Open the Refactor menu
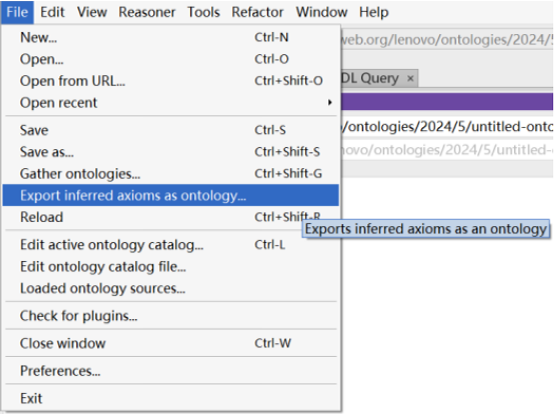This screenshot has width=560, height=418. point(257,12)
